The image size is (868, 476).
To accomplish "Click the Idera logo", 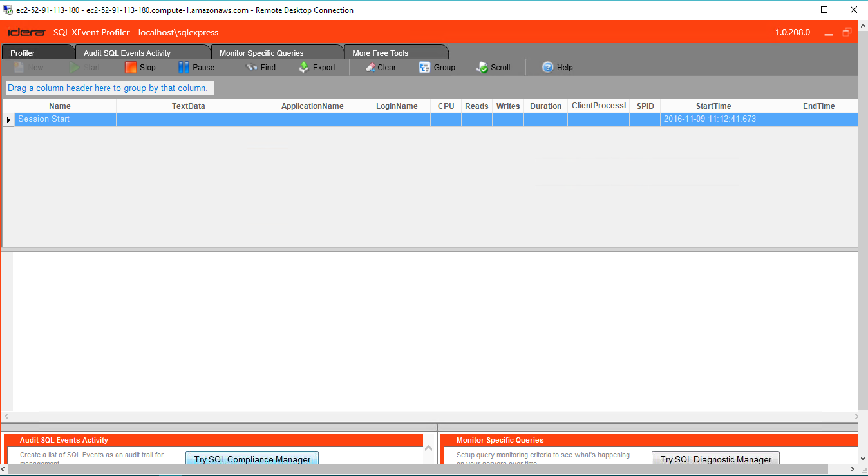I will coord(26,32).
